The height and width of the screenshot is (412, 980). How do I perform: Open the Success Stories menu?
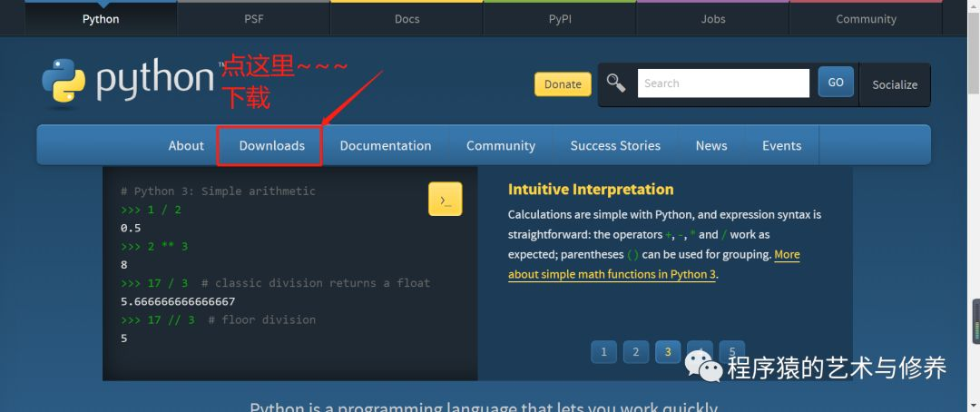(x=615, y=146)
